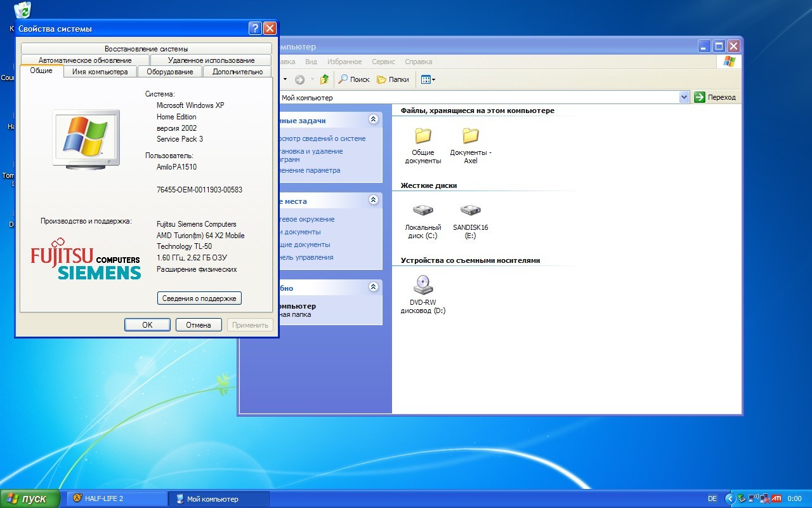The width and height of the screenshot is (812, 508).
Task: Click the AmiloPA1510 user name text
Action: 177,167
